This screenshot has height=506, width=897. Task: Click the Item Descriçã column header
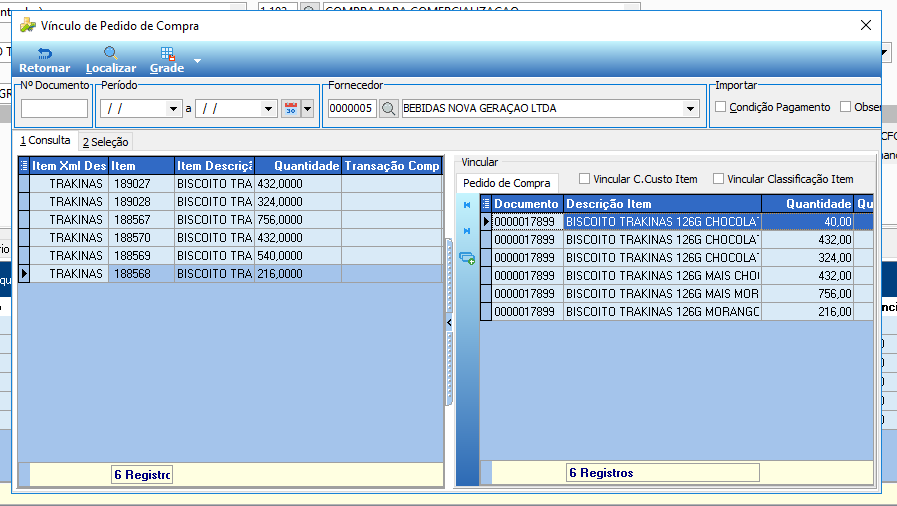(x=215, y=166)
